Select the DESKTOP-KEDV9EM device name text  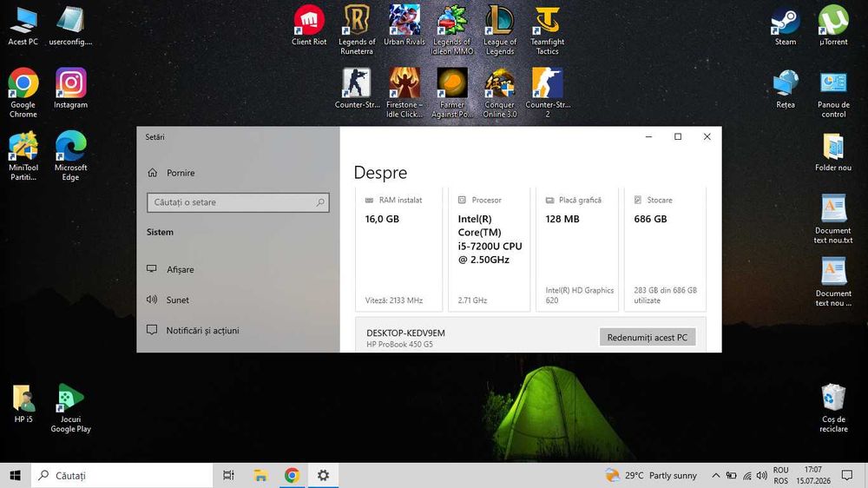coord(405,333)
